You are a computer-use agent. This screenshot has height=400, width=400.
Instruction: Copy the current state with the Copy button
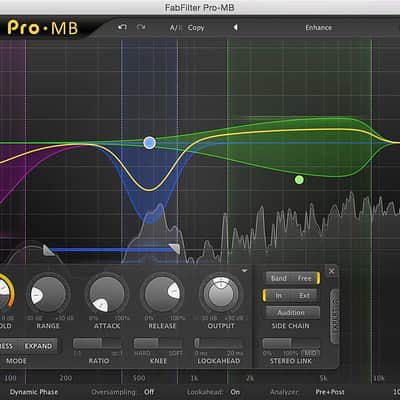point(196,28)
